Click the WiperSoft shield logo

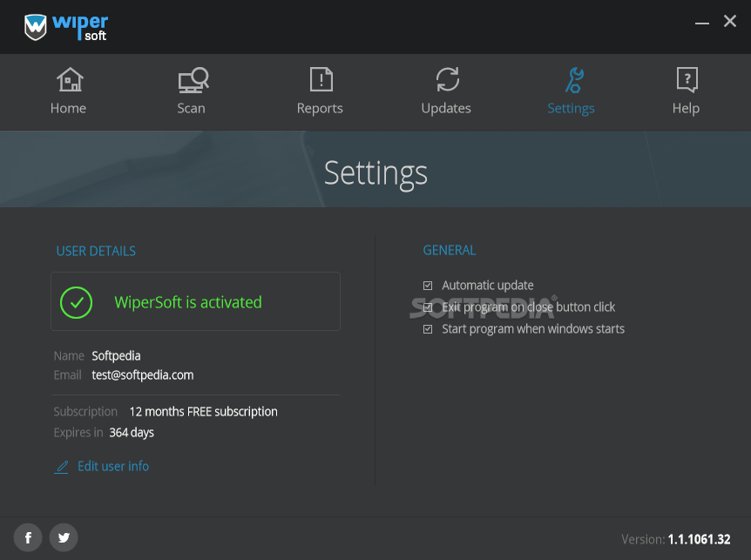coord(36,27)
